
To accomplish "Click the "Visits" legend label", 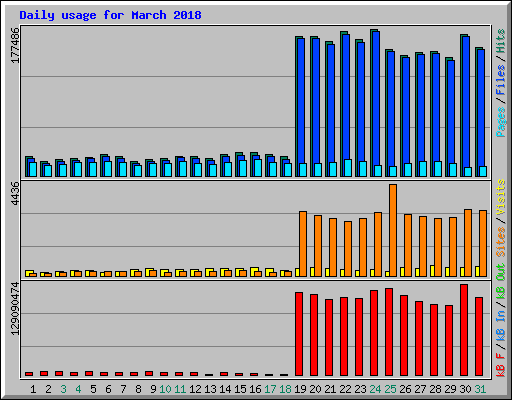I will point(500,197).
